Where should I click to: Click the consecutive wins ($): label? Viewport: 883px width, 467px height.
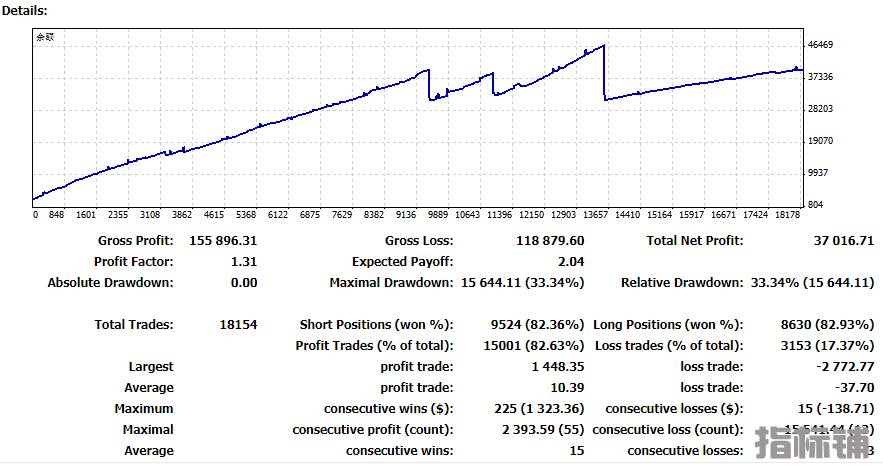389,408
